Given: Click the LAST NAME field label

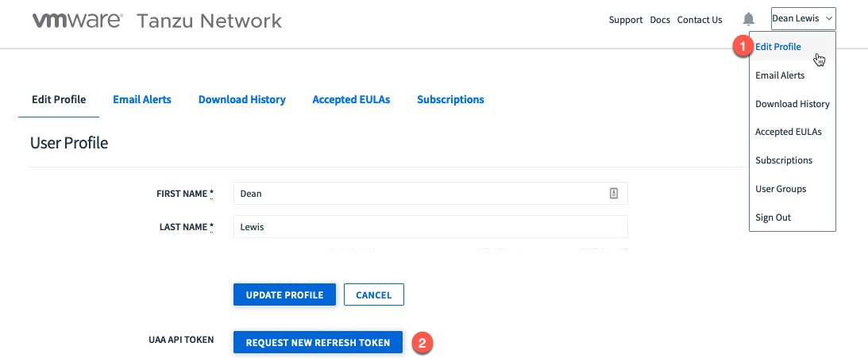Looking at the screenshot, I should click(187, 227).
